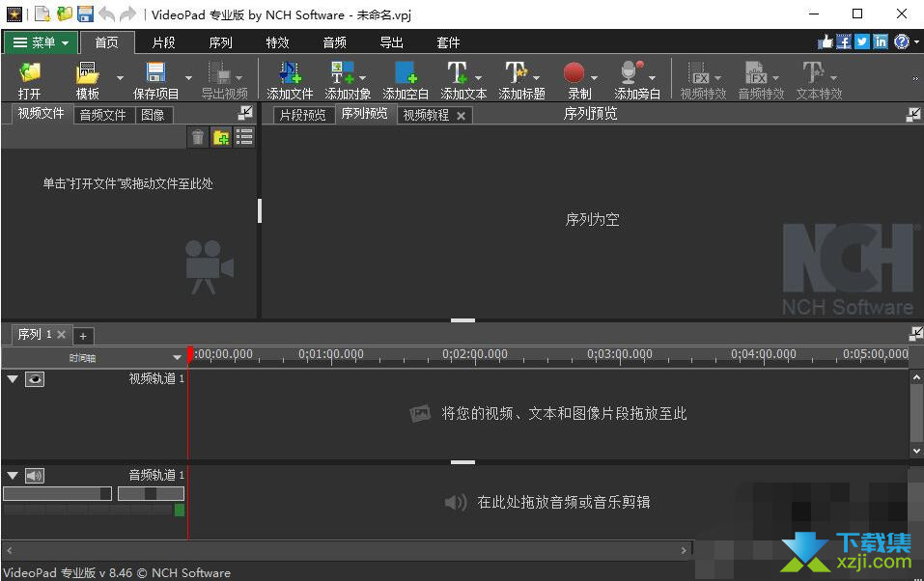Expand the Record (录制) dropdown arrow
Screen dimensions: 924x581
(x=594, y=78)
